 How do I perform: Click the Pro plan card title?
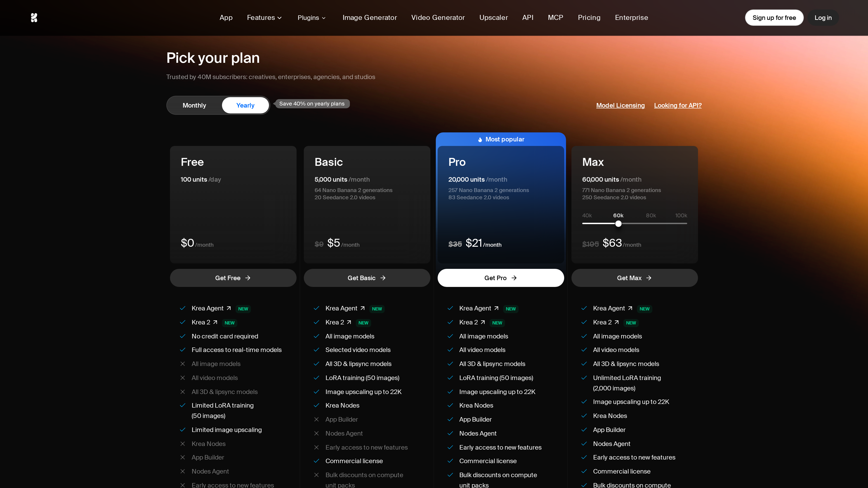(457, 162)
